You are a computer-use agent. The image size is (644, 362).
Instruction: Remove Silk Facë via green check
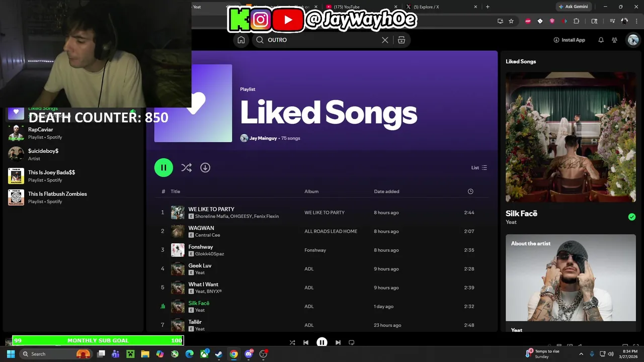point(632,217)
